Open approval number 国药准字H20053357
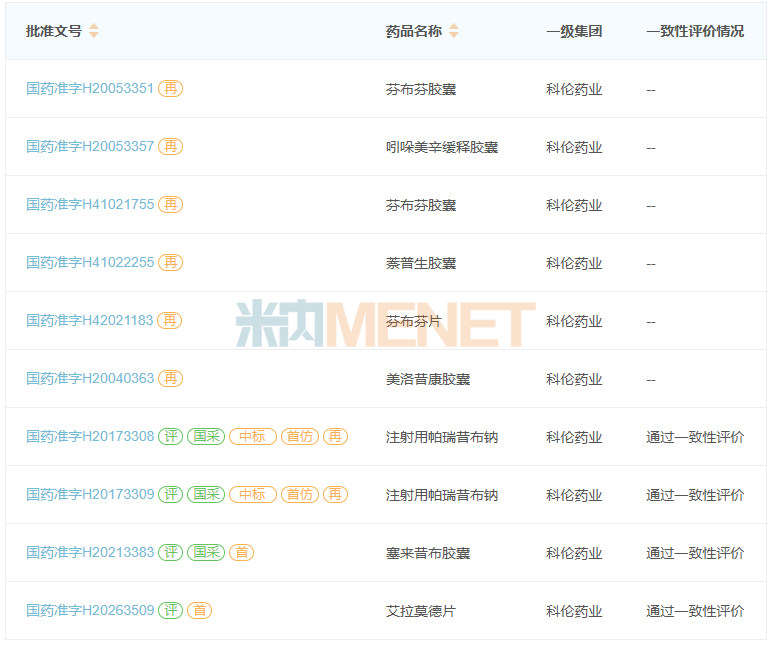The image size is (772, 645). point(90,147)
